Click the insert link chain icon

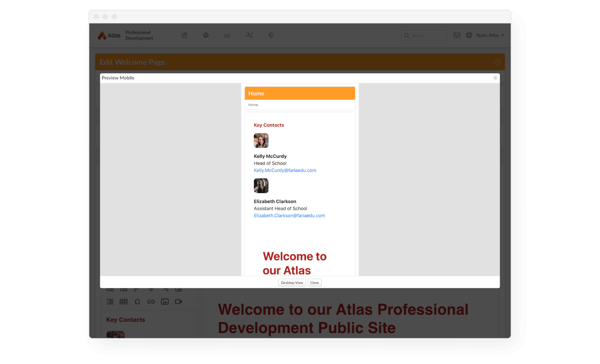[x=151, y=302]
